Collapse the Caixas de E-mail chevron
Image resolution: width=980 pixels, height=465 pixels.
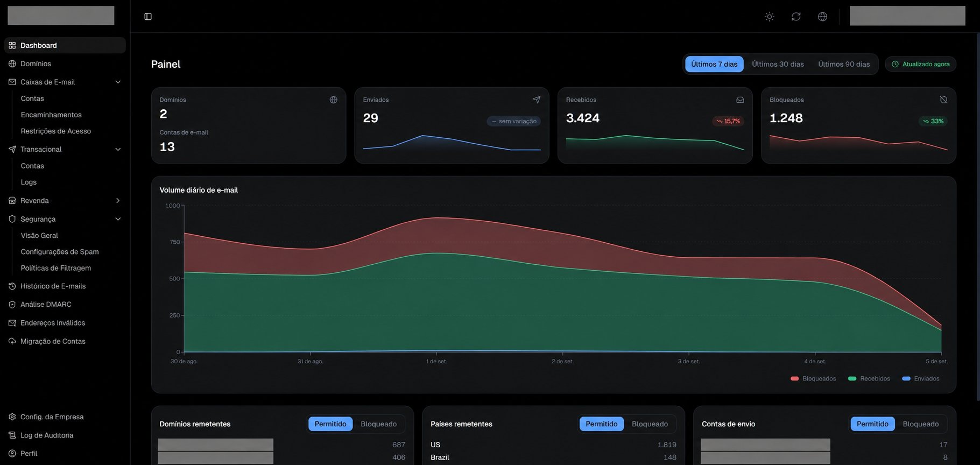118,82
